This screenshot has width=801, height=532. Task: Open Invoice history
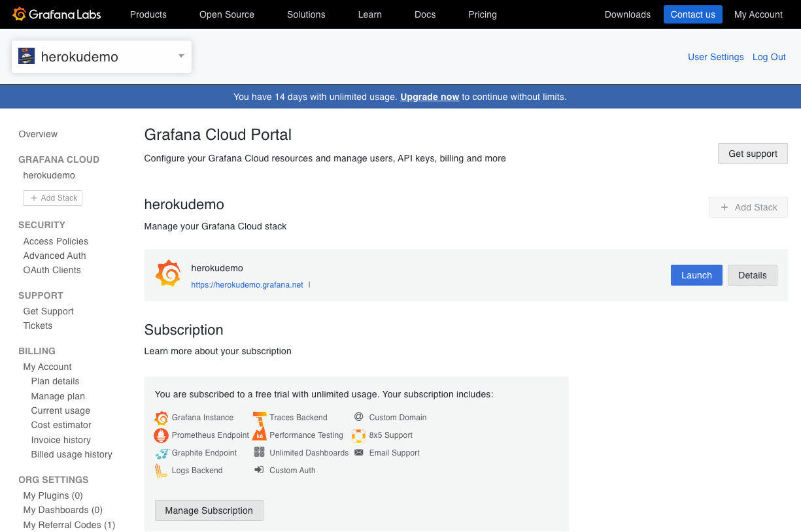click(61, 440)
